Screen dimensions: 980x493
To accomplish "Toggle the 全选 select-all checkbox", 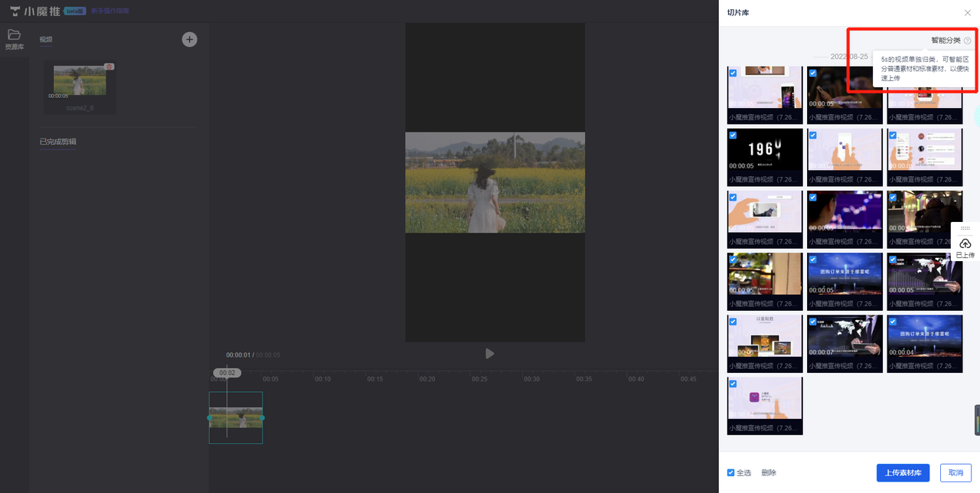I will 731,472.
